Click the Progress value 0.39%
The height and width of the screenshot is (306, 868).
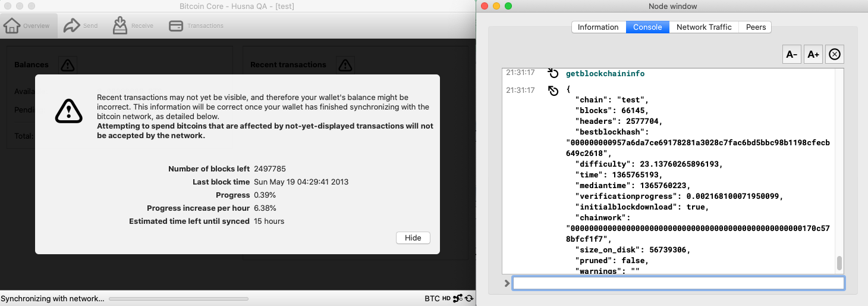point(265,195)
